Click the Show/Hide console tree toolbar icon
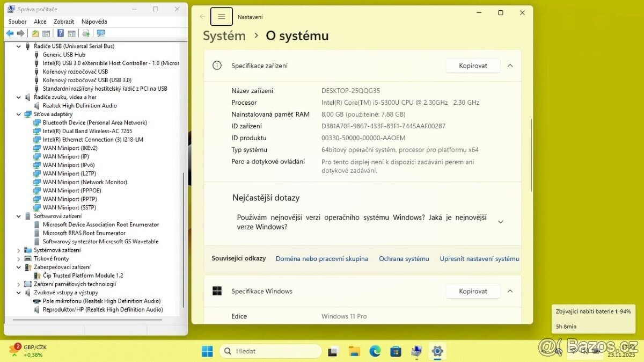 (46, 33)
